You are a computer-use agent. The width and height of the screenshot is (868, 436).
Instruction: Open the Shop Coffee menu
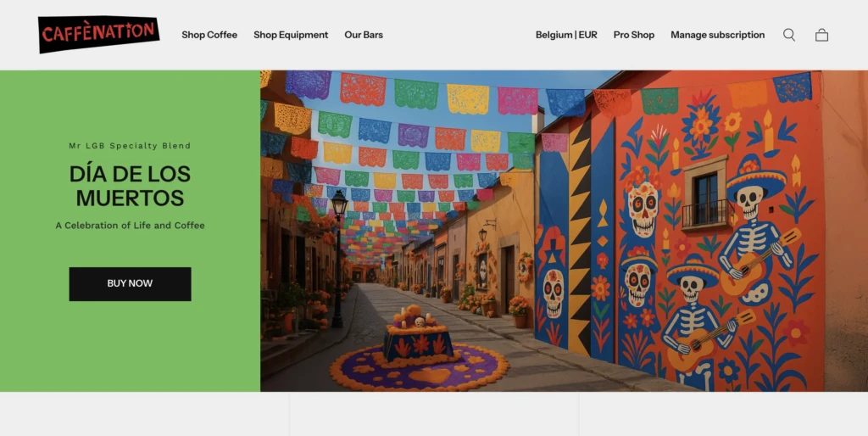tap(209, 35)
